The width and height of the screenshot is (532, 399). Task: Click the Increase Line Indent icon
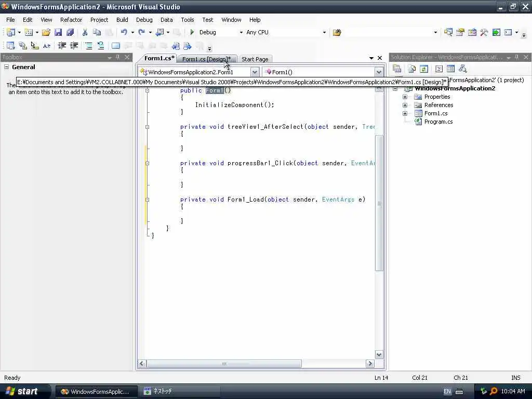[74, 46]
